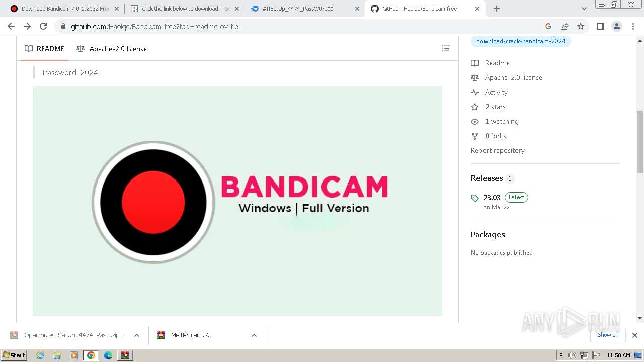Image resolution: width=644 pixels, height=362 pixels.
Task: Reload the GitHub page
Action: pos(43,26)
